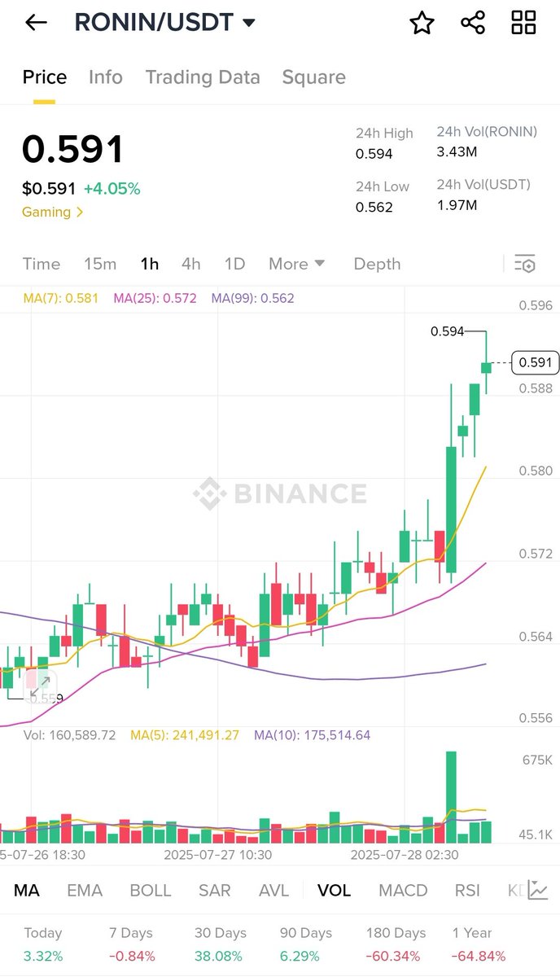
Task: Tap the 24h High value 0.594
Action: [x=374, y=154]
